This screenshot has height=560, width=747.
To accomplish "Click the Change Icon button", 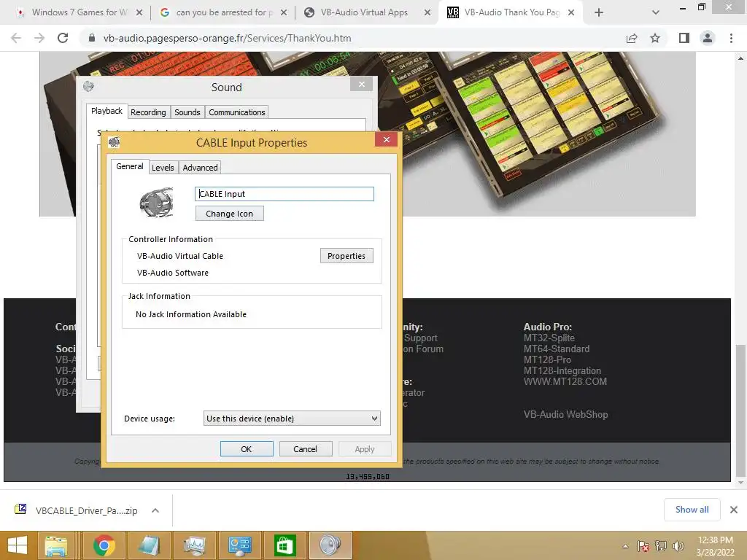I will [x=229, y=214].
